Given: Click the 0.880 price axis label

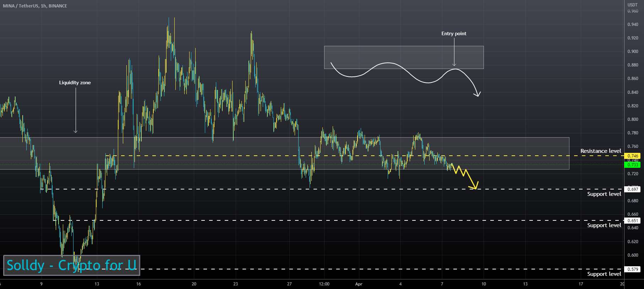Looking at the screenshot, I should pyautogui.click(x=633, y=65).
